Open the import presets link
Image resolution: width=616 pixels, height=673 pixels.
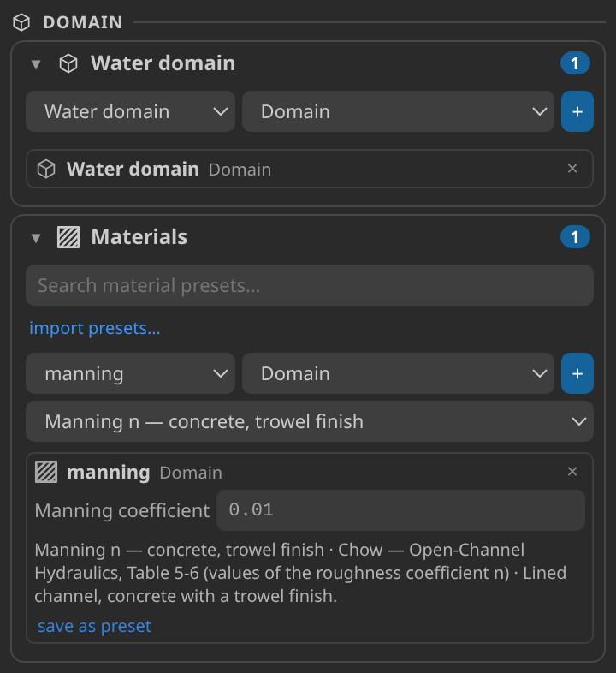click(x=95, y=328)
